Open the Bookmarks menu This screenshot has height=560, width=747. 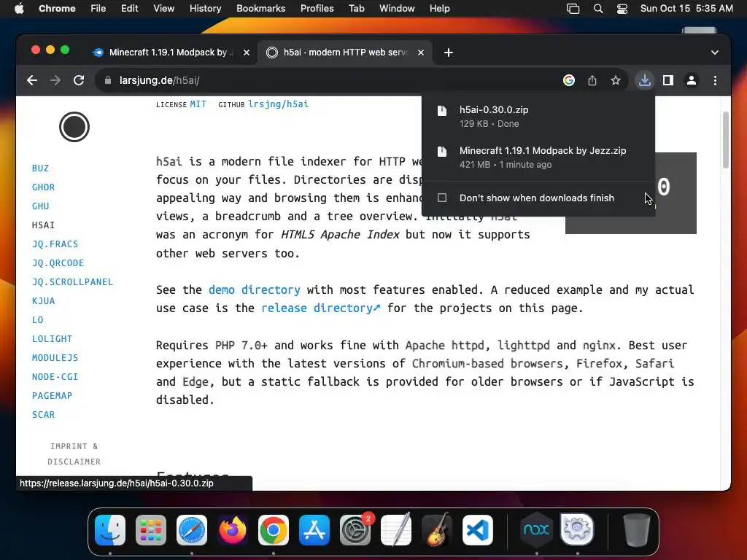click(260, 9)
